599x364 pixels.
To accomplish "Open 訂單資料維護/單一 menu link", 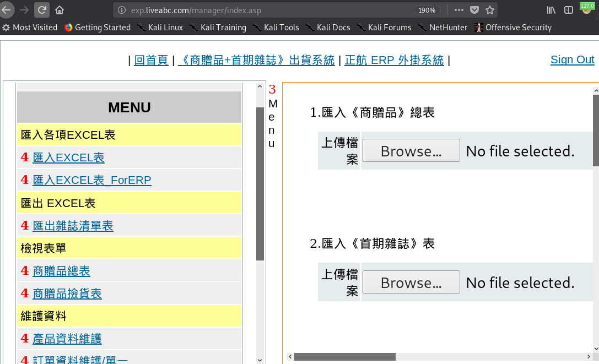I will pos(80,360).
